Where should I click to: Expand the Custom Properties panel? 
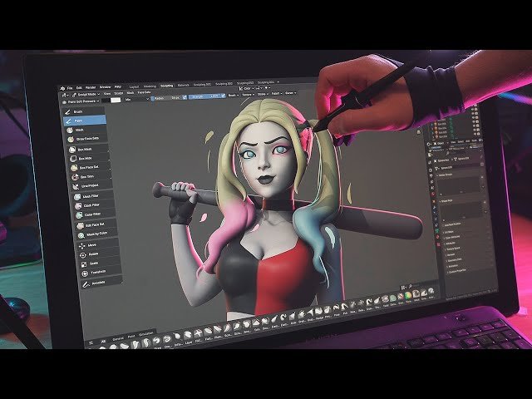click(x=456, y=271)
